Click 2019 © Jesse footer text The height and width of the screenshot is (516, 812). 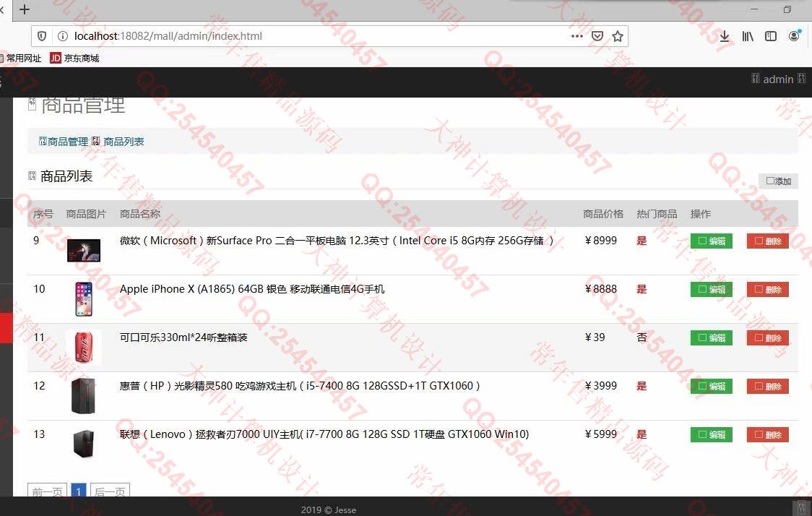click(328, 509)
